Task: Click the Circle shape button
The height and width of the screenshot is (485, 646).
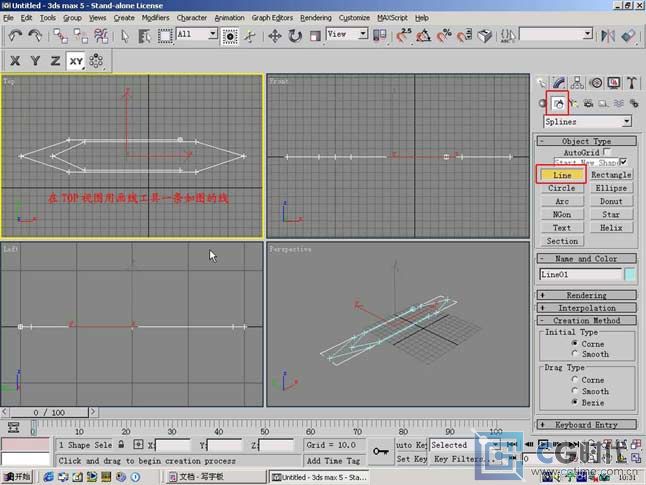Action: (562, 188)
